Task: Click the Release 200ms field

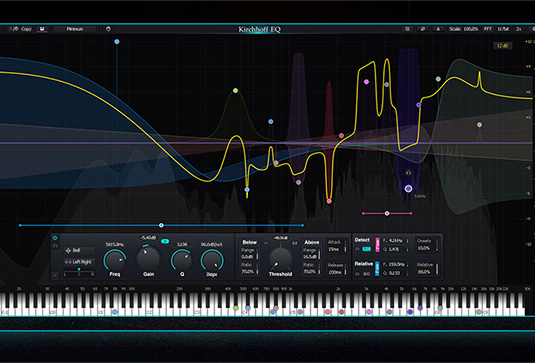Action: pos(336,269)
